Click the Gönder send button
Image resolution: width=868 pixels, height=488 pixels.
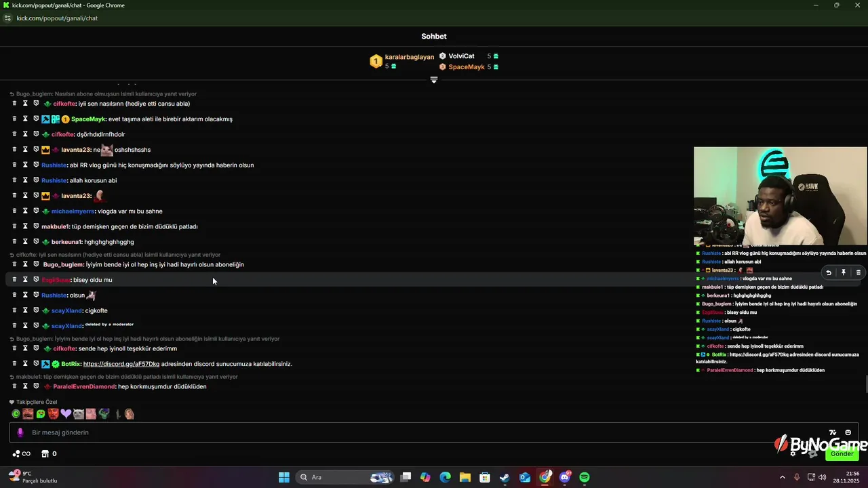[x=842, y=453]
